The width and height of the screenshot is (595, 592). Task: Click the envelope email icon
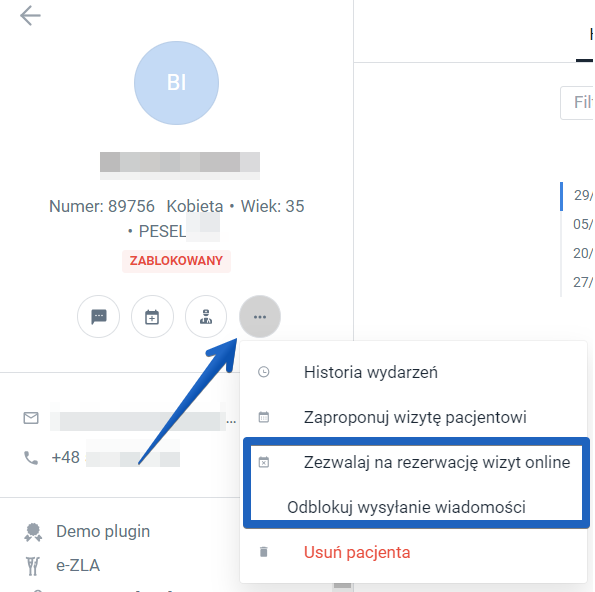click(31, 418)
